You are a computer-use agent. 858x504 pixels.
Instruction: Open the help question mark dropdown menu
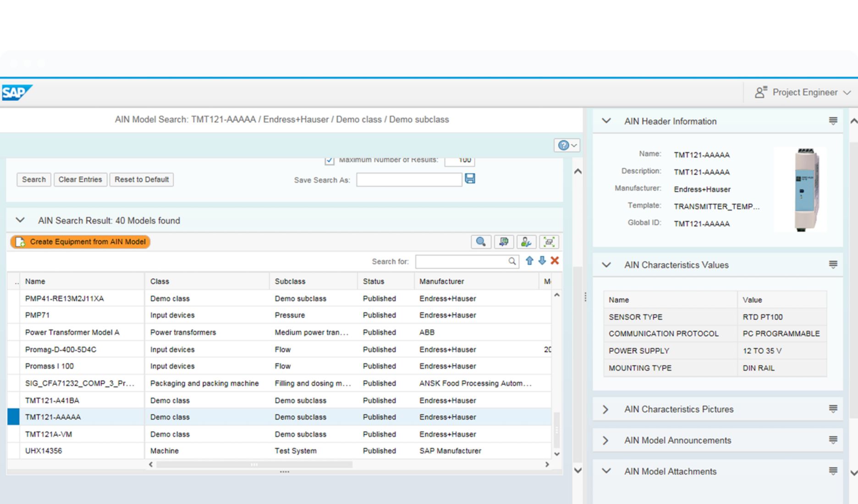(567, 145)
